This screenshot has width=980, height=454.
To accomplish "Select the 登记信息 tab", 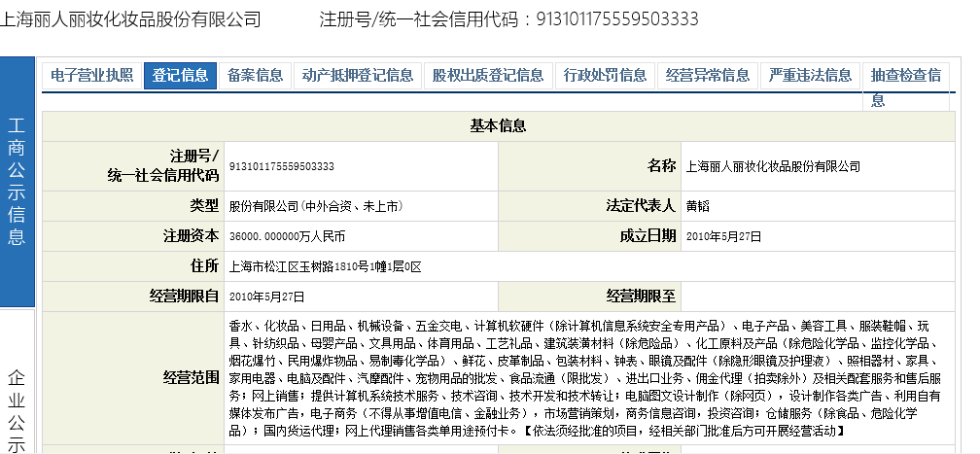I will click(x=180, y=76).
